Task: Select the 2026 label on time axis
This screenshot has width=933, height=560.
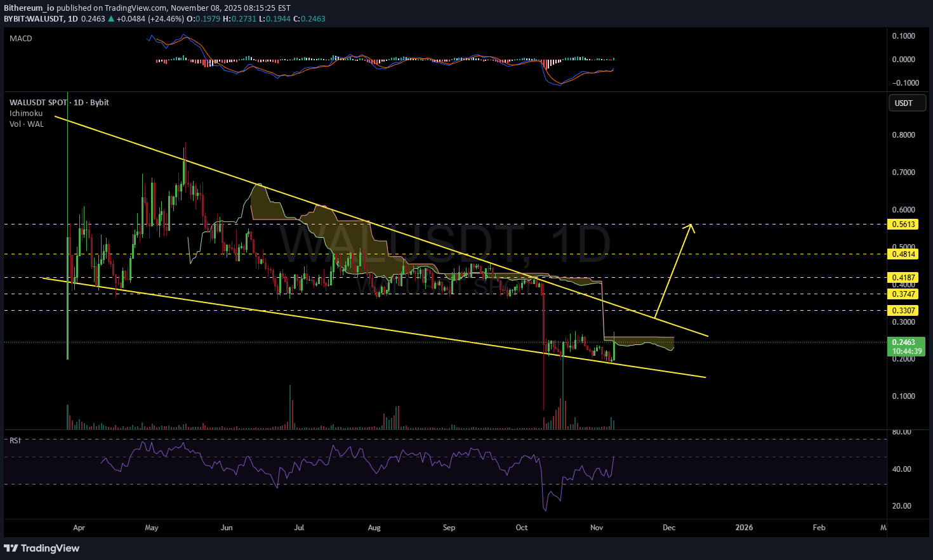Action: [x=744, y=528]
